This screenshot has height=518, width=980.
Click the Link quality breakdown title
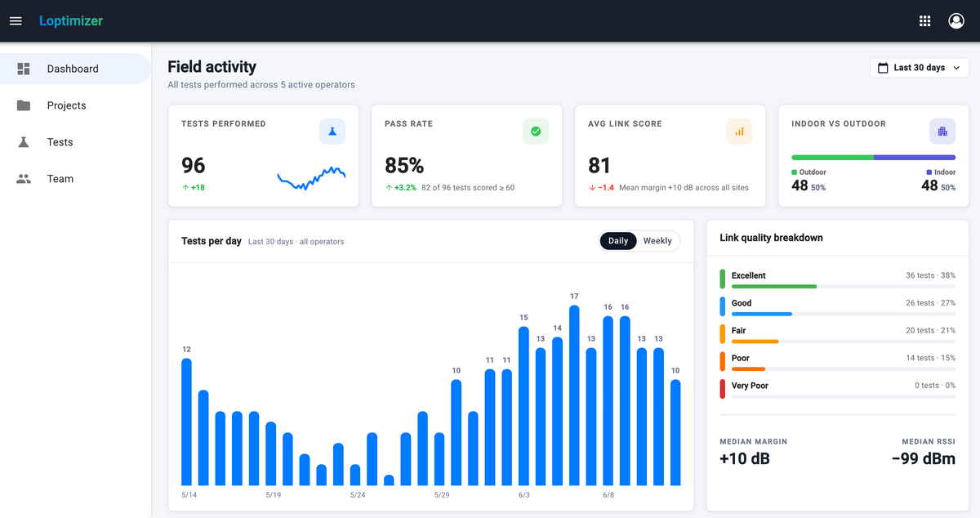pos(771,238)
